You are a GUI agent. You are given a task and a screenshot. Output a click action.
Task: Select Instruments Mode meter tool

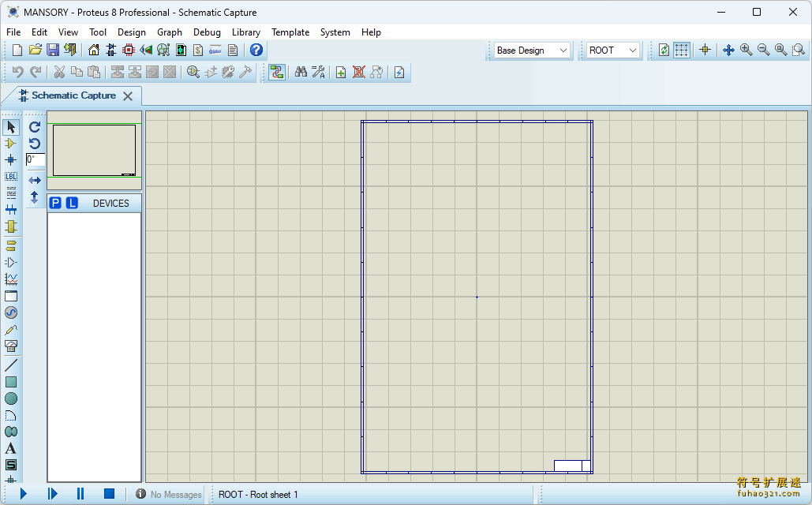[11, 346]
